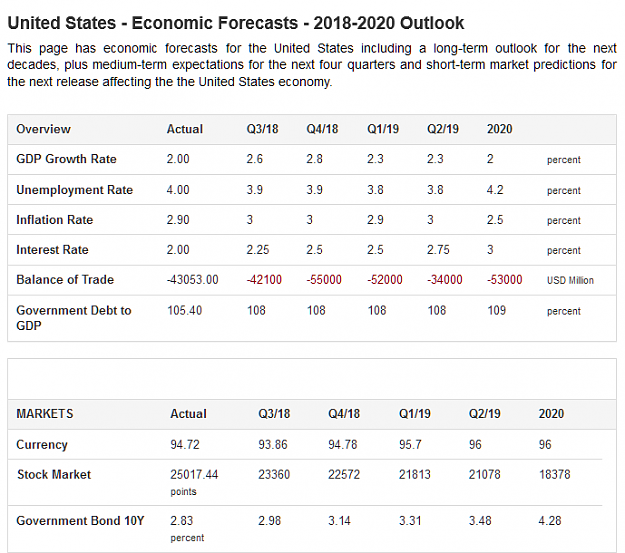The image size is (625, 553).
Task: Click the 25017.44 stock market actual value
Action: pyautogui.click(x=194, y=474)
